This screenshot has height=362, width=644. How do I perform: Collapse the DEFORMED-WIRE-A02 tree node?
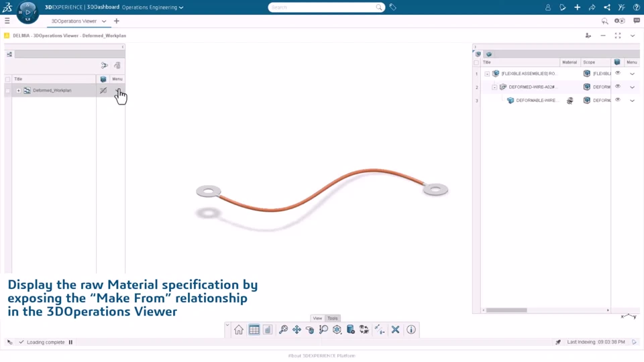(494, 87)
